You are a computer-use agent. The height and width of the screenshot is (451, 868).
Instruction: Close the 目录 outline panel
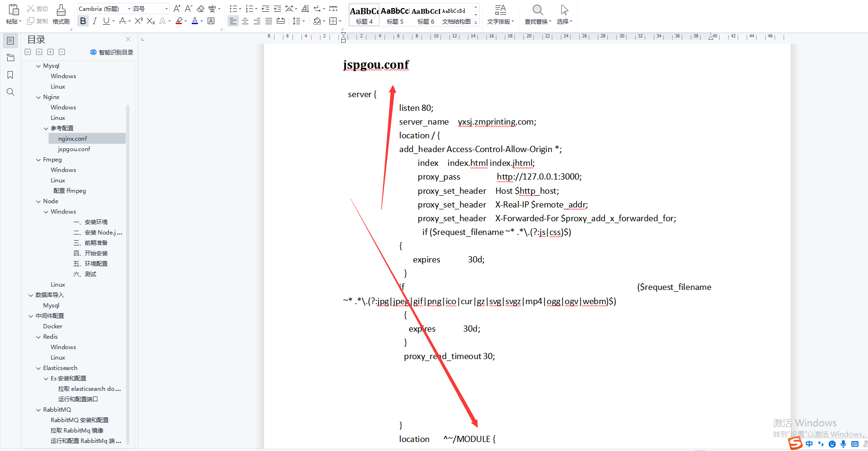pyautogui.click(x=128, y=39)
